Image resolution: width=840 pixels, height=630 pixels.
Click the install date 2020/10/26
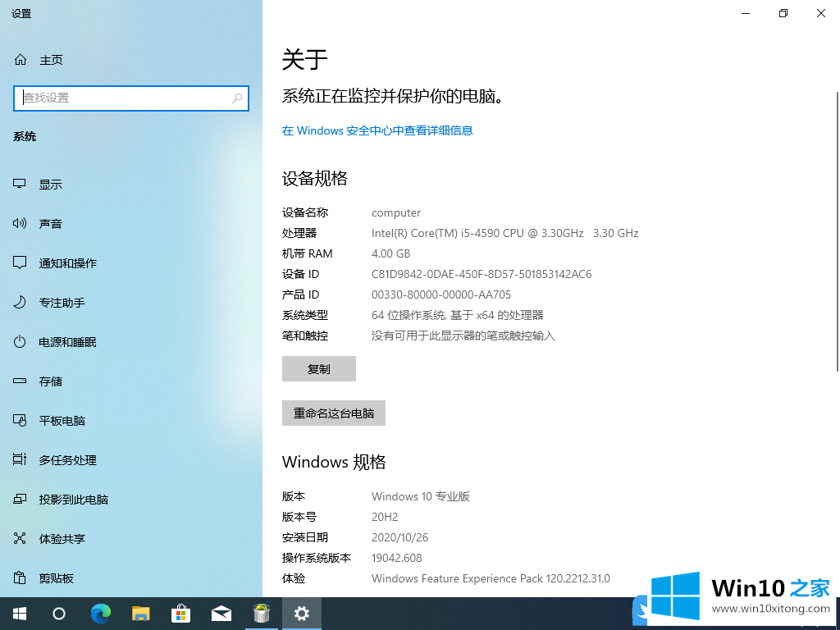(400, 537)
